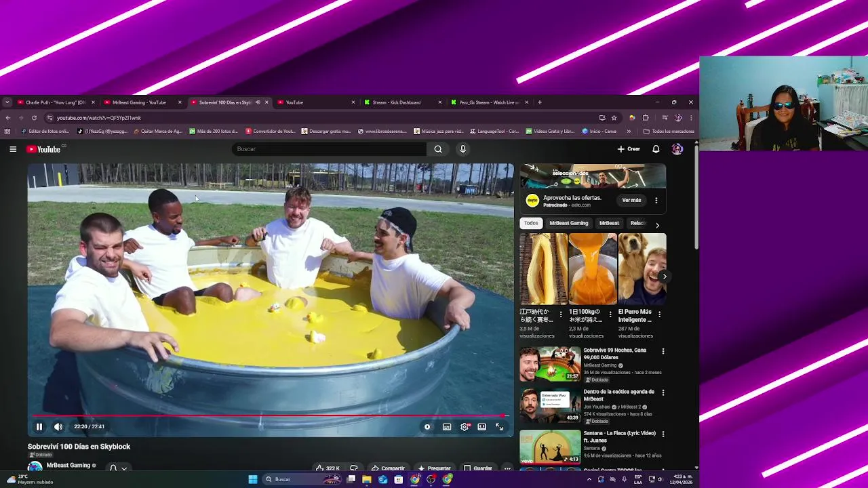868x488 pixels.
Task: Open the Inicio - Canva bookmark
Action: coord(599,131)
